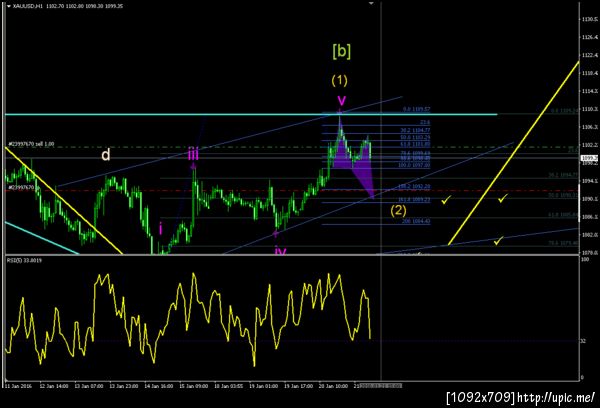
Task: Click the #23997670 sell 1.00 order label
Action: 31,144
